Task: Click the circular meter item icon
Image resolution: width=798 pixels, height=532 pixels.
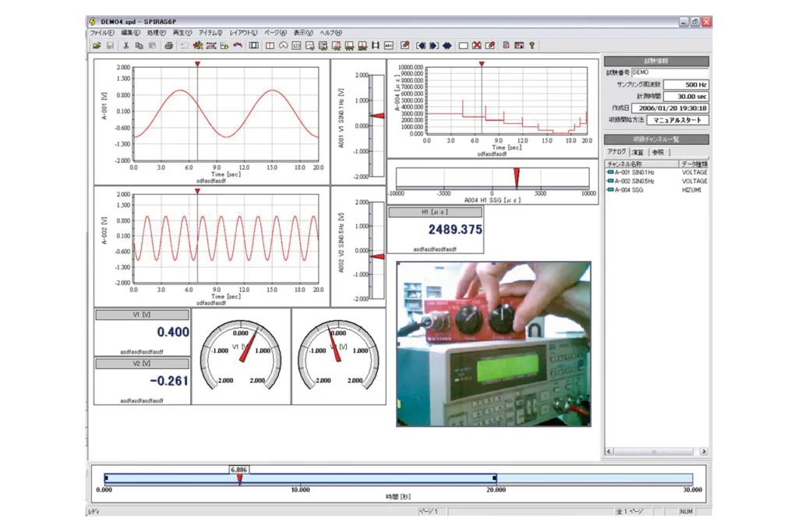Action: click(x=283, y=46)
